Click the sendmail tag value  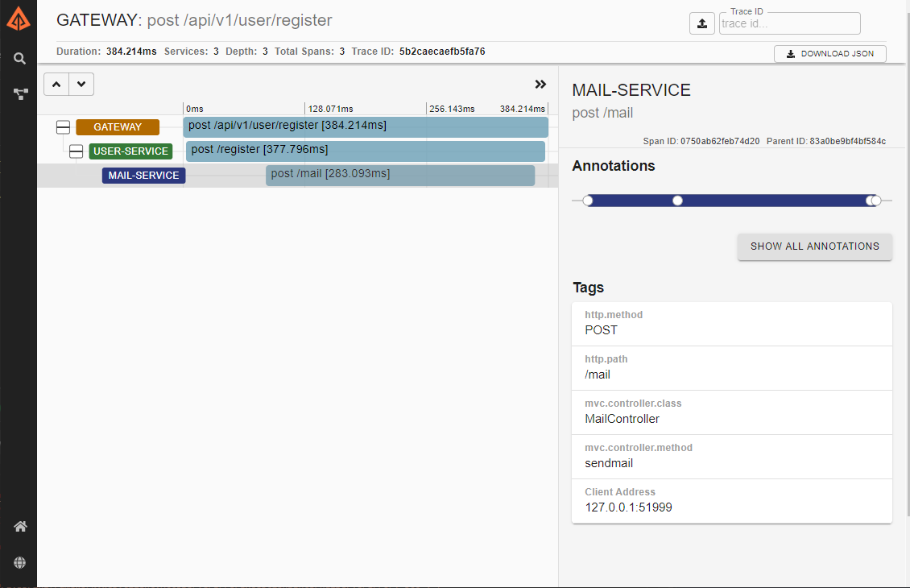(x=609, y=463)
